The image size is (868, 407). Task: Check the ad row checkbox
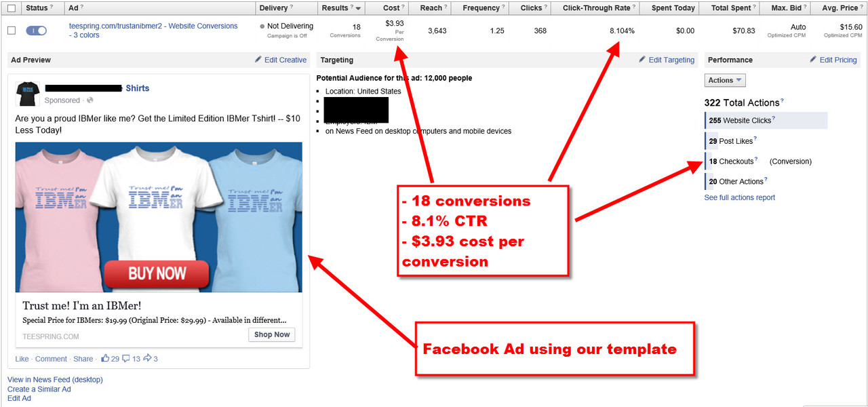[11, 31]
